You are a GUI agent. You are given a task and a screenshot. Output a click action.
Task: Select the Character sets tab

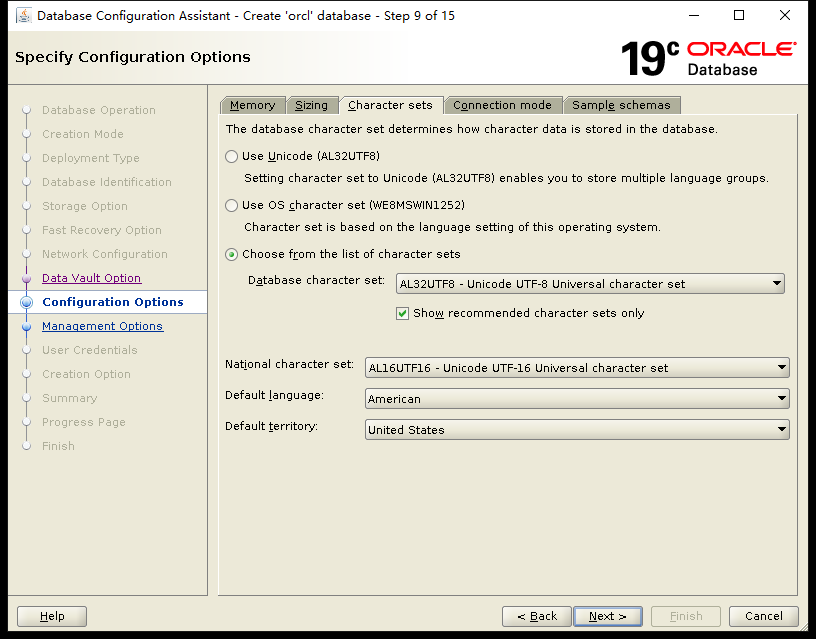point(390,105)
